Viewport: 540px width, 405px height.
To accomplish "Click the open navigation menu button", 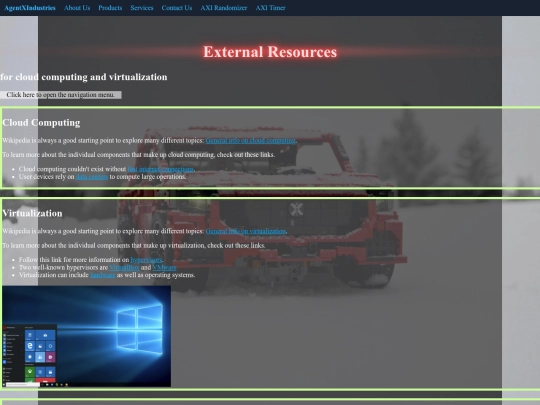I will pyautogui.click(x=61, y=95).
